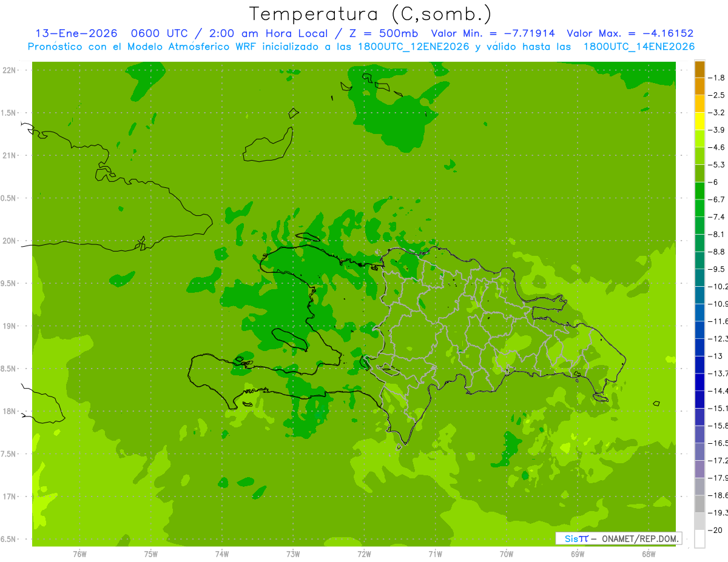Pick the yellow swatch between -3.2 and -3.9

(x=699, y=121)
